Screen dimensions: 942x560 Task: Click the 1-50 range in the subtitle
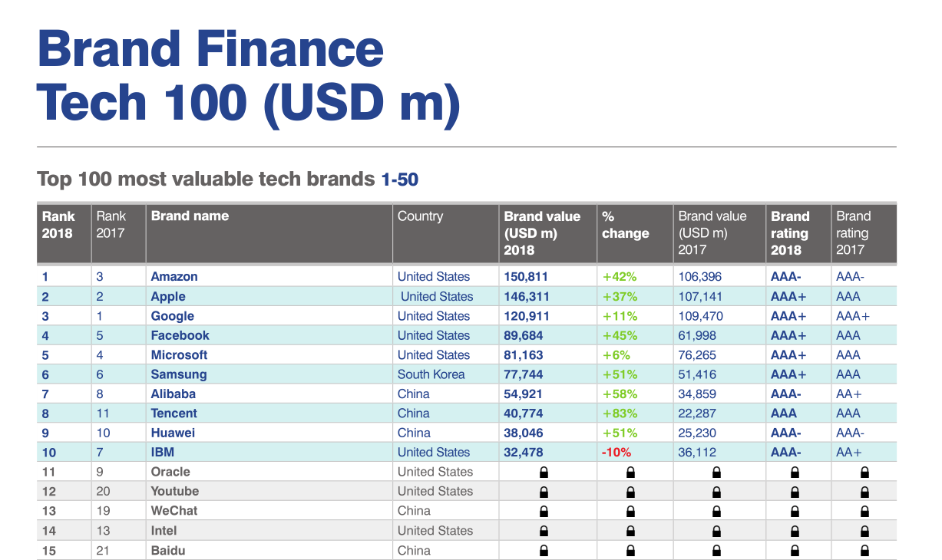pyautogui.click(x=399, y=180)
